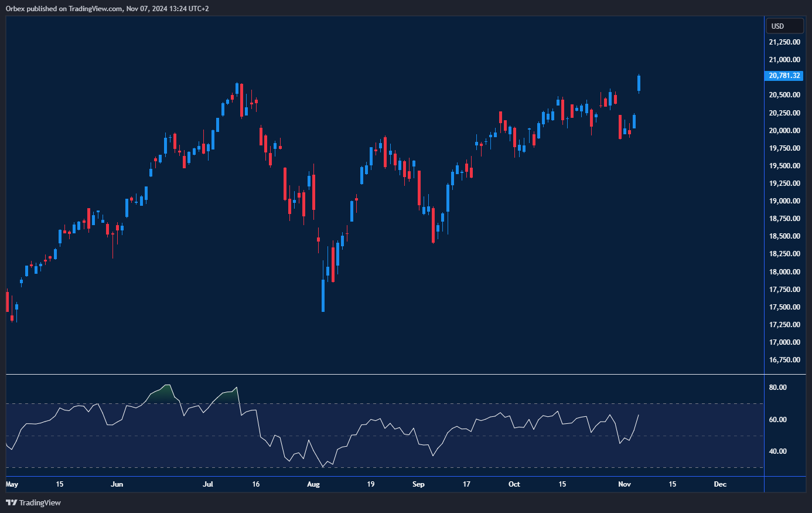Click the Sep label on time axis
This screenshot has height=513, width=812.
(418, 484)
